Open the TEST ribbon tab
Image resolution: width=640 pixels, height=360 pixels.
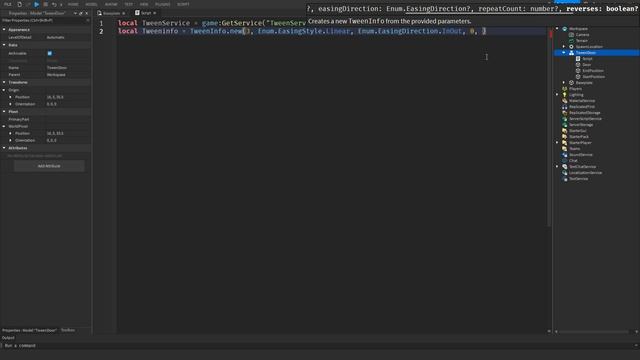click(x=129, y=4)
